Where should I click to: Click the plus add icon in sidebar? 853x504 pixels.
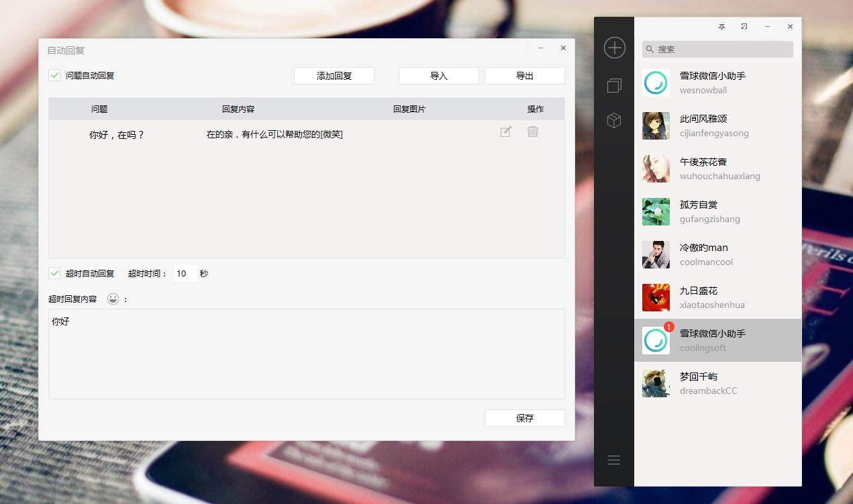[x=614, y=48]
